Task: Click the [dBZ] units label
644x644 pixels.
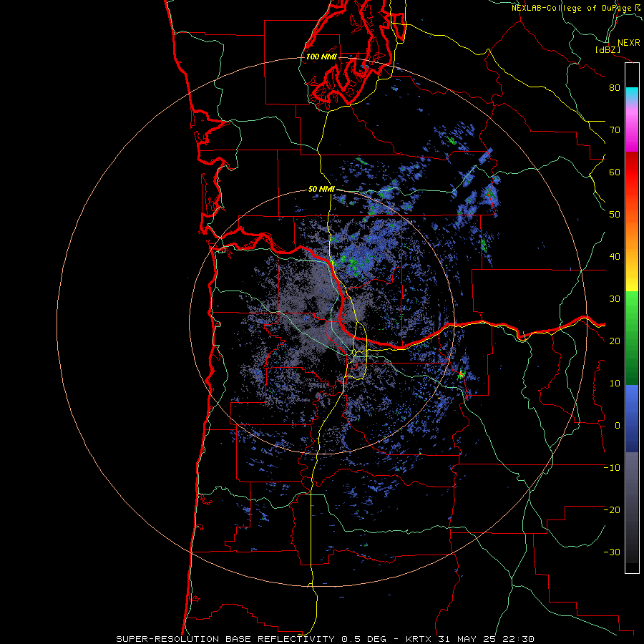Action: (x=608, y=49)
